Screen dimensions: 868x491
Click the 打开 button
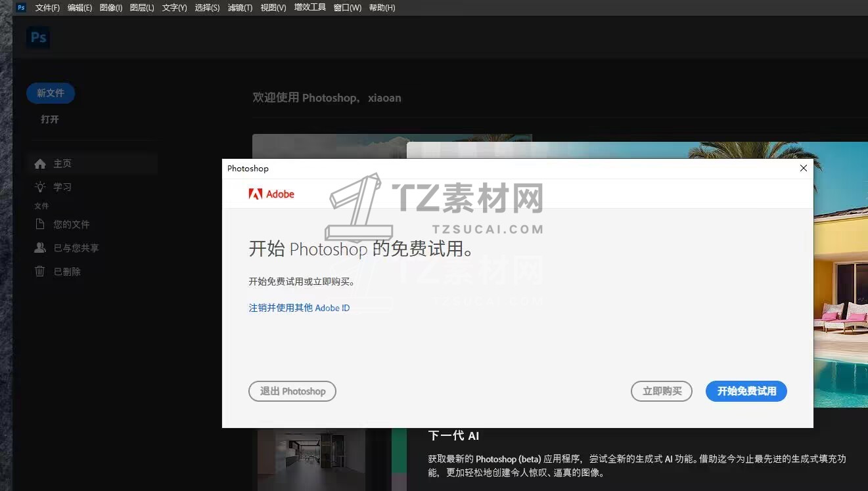pyautogui.click(x=50, y=119)
